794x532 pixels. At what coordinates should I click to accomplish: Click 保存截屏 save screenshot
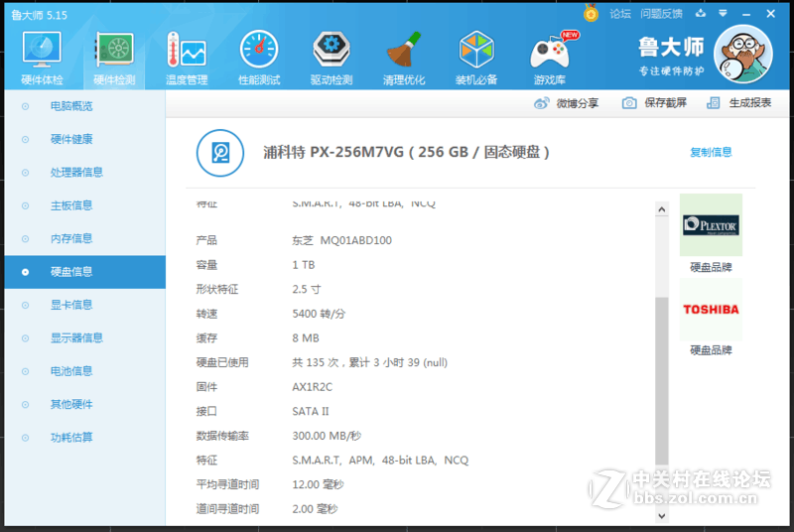(654, 103)
